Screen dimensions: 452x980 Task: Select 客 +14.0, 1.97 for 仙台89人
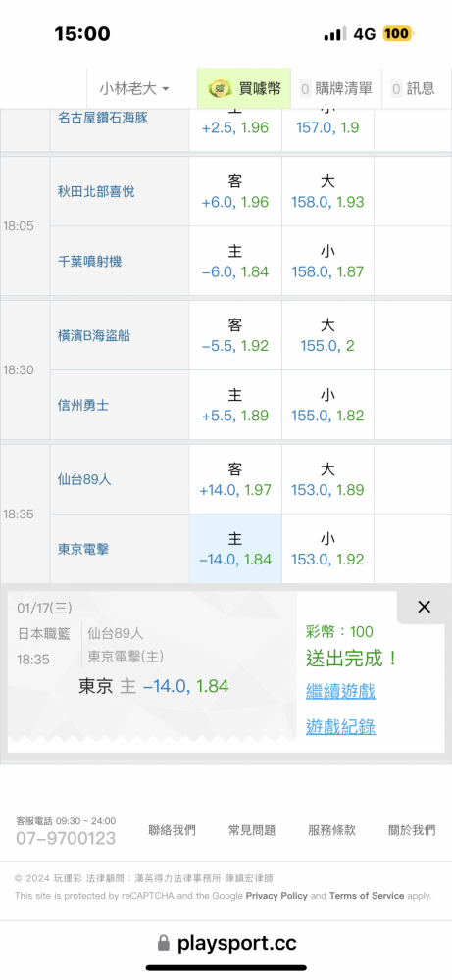(x=235, y=479)
